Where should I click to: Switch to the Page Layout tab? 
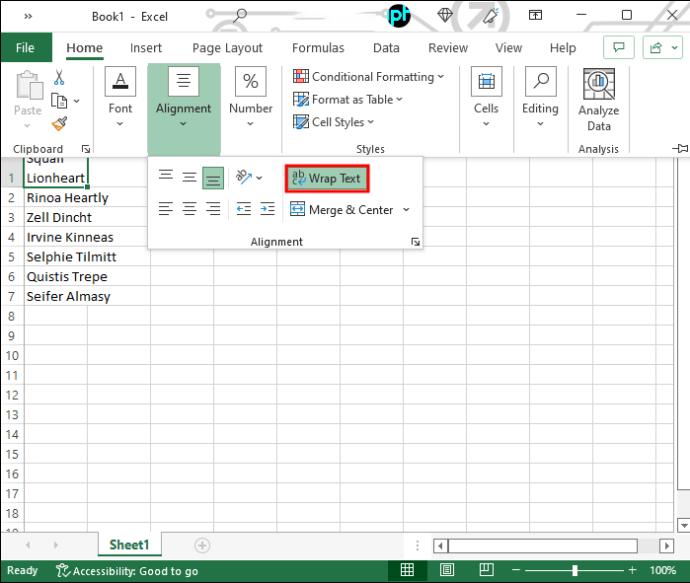coord(227,48)
